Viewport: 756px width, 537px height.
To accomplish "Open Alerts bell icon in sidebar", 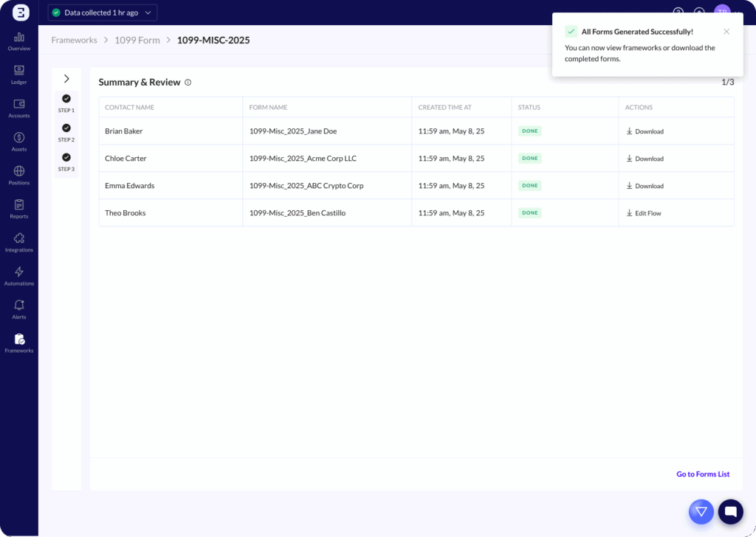I will (19, 305).
